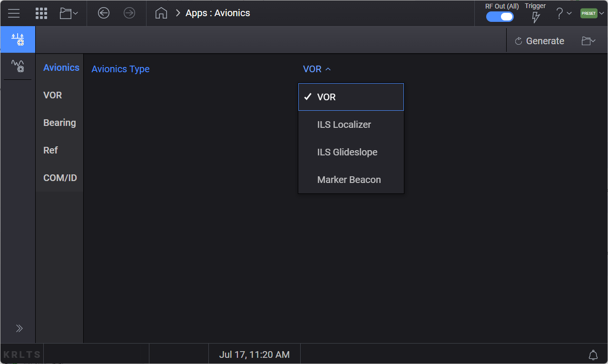Open the apps grid launcher
This screenshot has width=608, height=364.
[41, 13]
